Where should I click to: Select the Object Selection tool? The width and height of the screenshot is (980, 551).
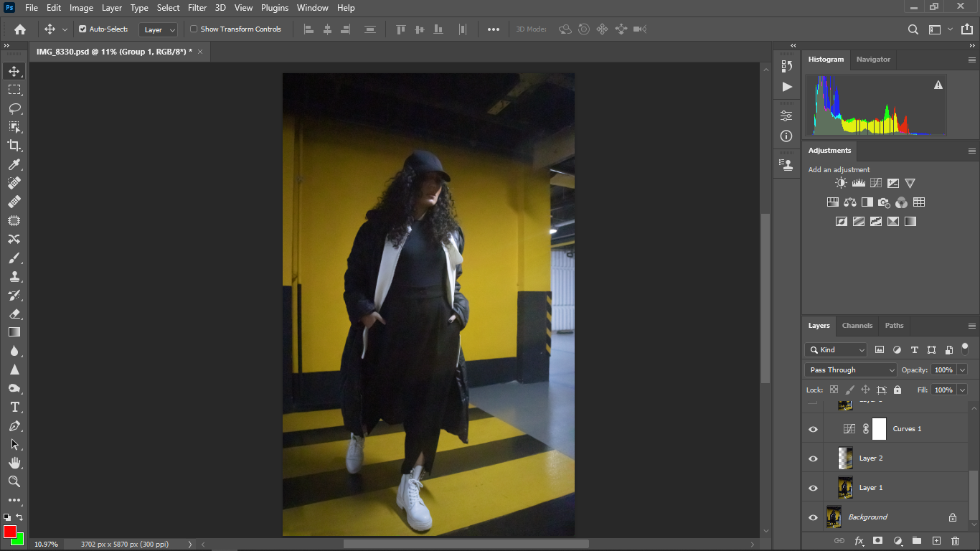coord(14,127)
